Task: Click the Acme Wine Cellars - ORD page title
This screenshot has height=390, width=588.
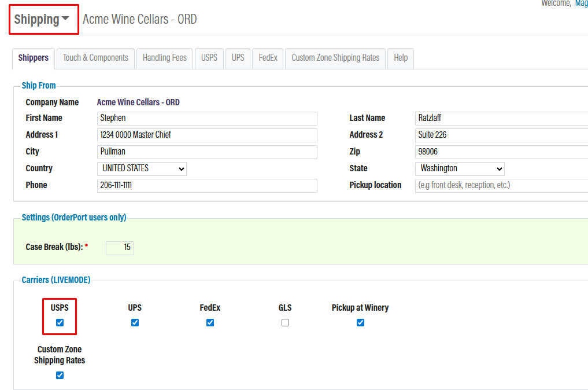Action: [139, 19]
